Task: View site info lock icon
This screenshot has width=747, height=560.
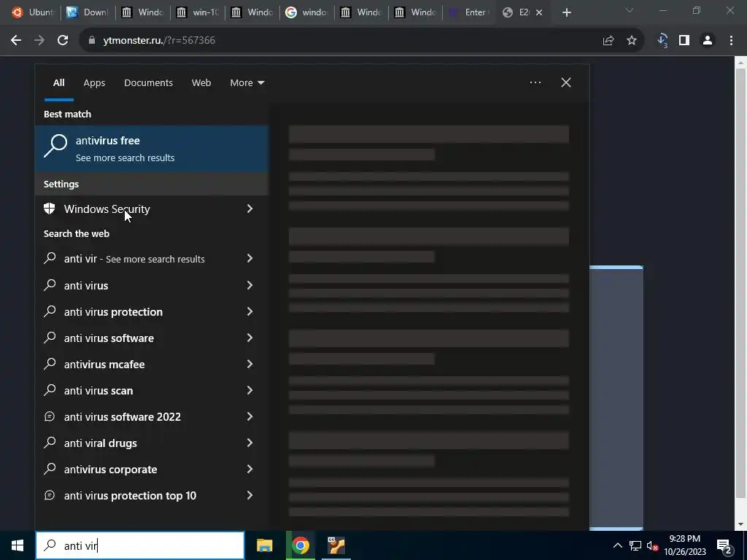Action: [x=92, y=41]
